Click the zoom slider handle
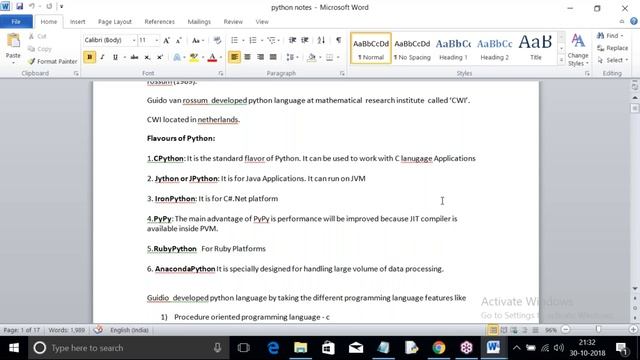 click(598, 329)
